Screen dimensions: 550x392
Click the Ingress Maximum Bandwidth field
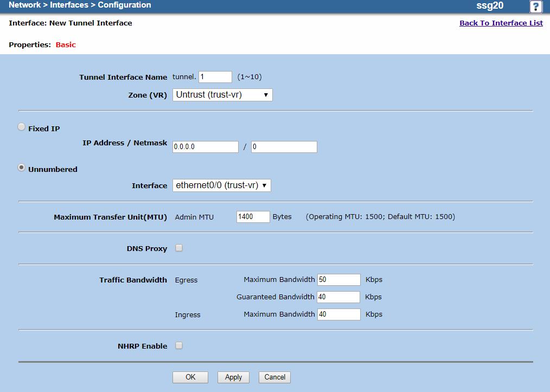click(x=339, y=314)
